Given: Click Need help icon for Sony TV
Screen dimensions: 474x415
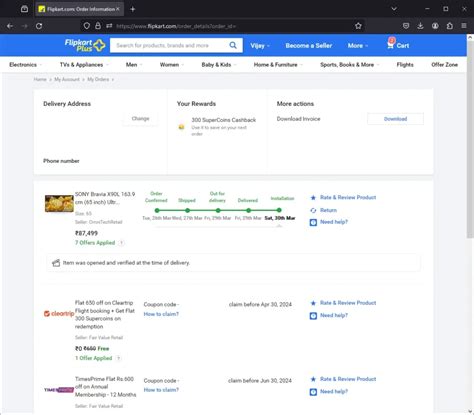Looking at the screenshot, I should 313,222.
